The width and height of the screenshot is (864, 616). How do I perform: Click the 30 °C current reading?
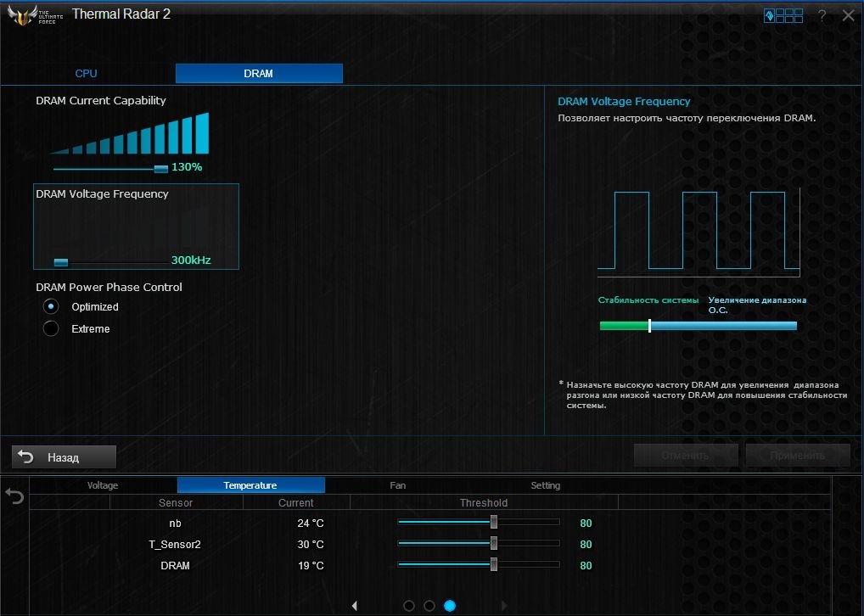(311, 545)
